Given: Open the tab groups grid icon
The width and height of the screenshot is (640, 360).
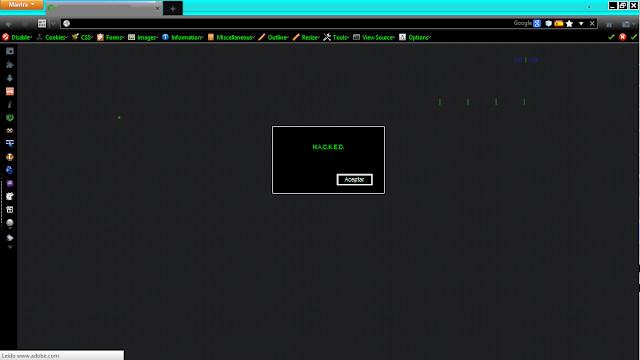Looking at the screenshot, I should point(42,24).
